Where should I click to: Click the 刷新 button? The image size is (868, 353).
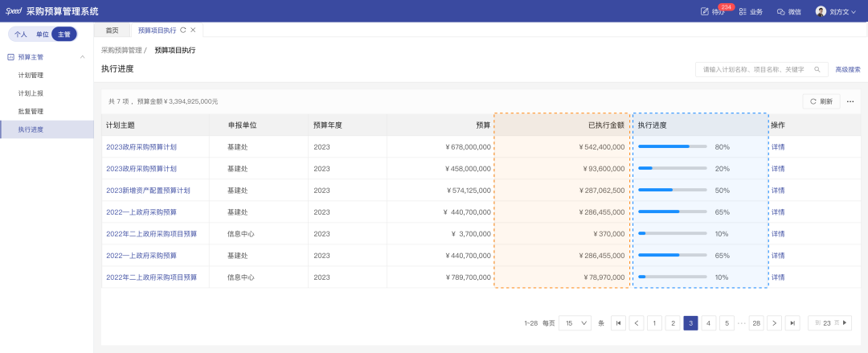click(821, 101)
